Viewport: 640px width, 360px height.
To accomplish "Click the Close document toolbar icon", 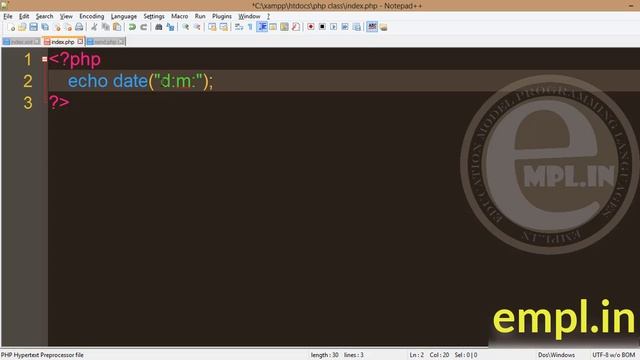I will click(x=57, y=27).
